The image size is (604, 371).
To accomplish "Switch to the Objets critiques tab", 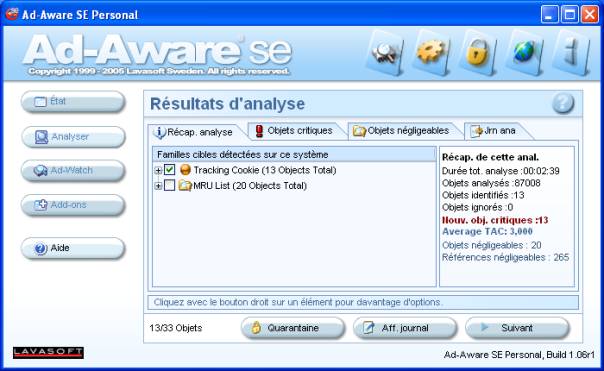I will tap(295, 131).
